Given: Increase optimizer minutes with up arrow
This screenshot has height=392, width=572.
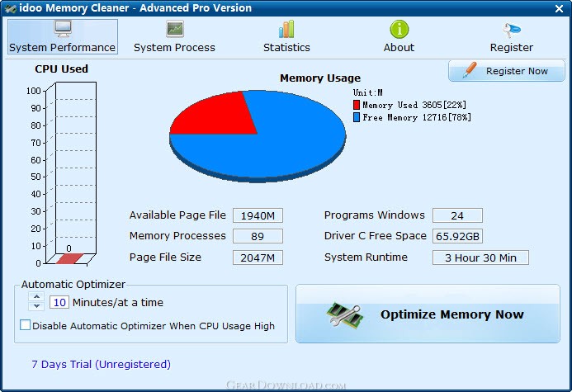Looking at the screenshot, I should tap(36, 296).
